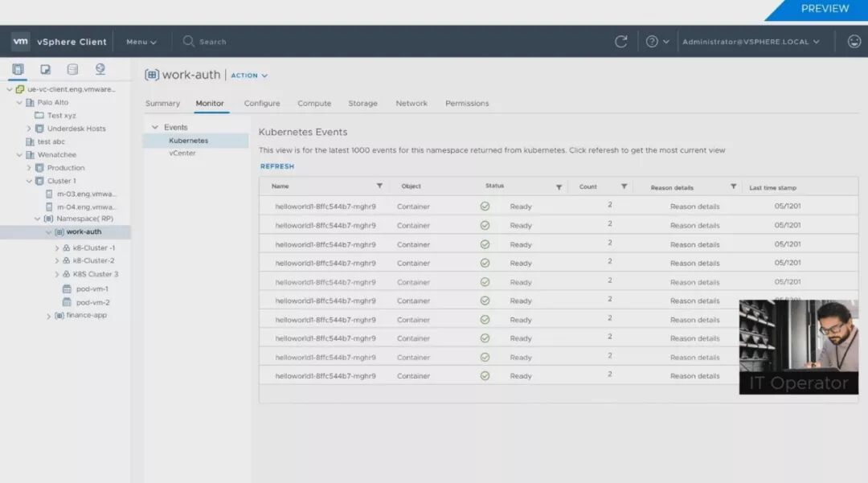Collapse the ue-vc-client.eng.vmware tree node
Screen dimensions: 868x483
pos(10,89)
